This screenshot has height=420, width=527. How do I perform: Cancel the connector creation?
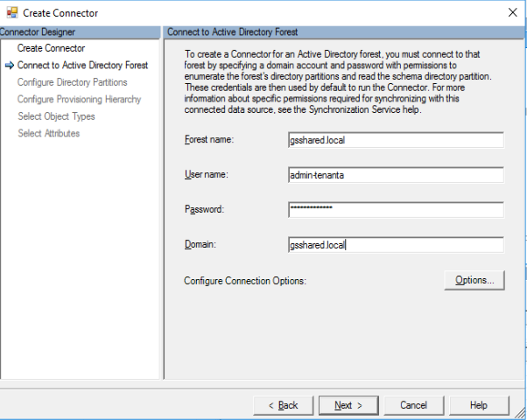click(413, 405)
